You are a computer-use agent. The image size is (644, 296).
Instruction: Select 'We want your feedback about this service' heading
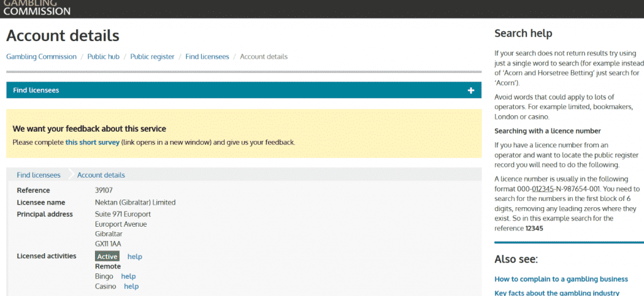[x=89, y=128]
